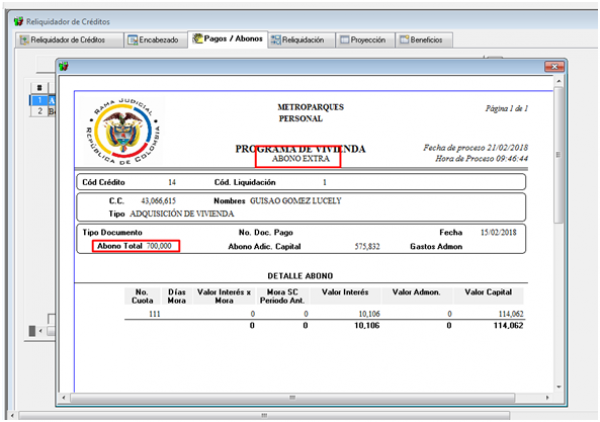Click the Reliquidación tab icon
This screenshot has width=600, height=422.
[276, 40]
